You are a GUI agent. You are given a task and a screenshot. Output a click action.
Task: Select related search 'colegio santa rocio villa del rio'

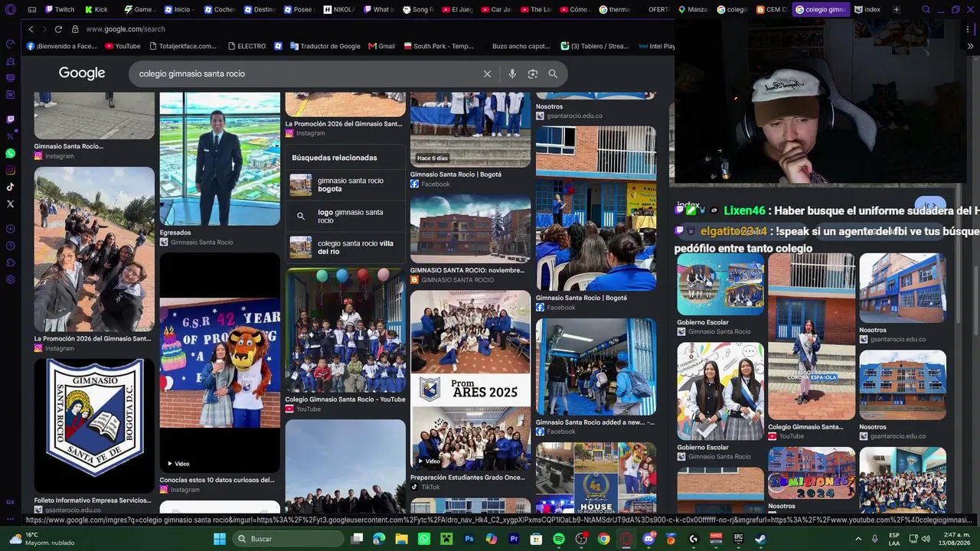[345, 247]
